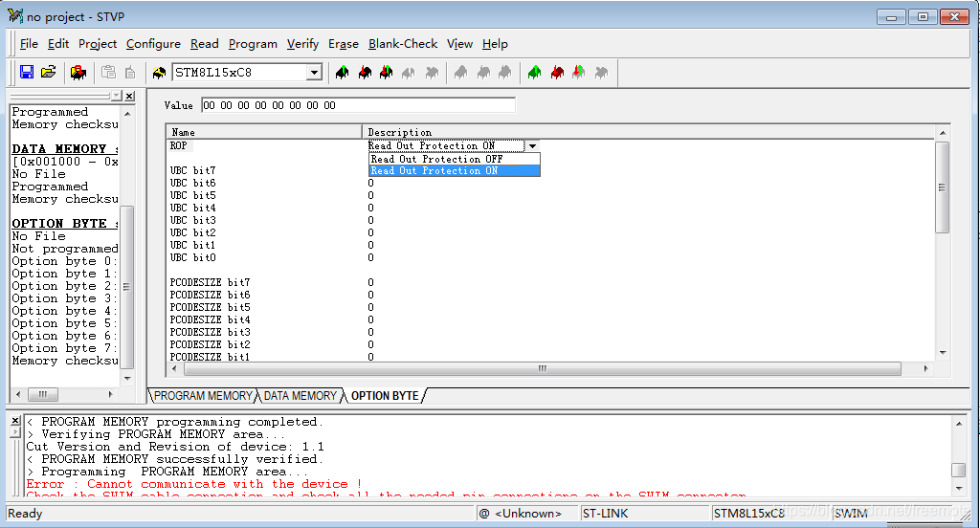Verify current tab using third chip icon
Viewport: 980px width, 528px height.
(x=386, y=73)
